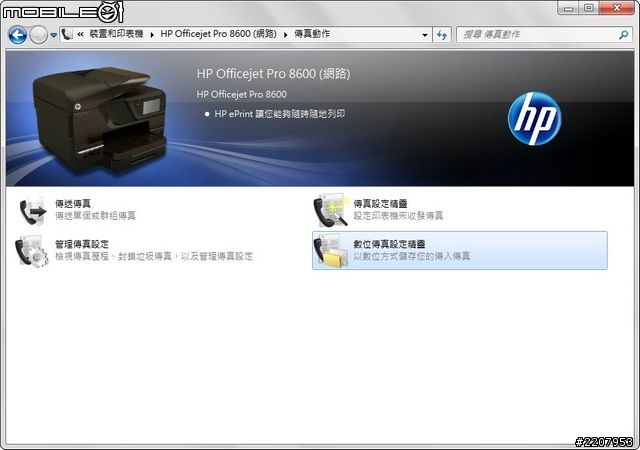Open the HP ePrint 讓您能夠隨時隨地列印 link
Viewport: 640px width, 450px height.
coord(280,114)
